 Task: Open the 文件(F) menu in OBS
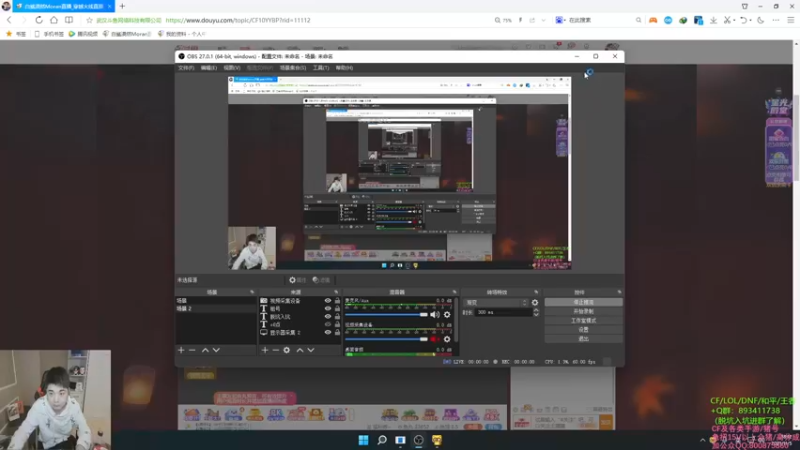[x=186, y=68]
